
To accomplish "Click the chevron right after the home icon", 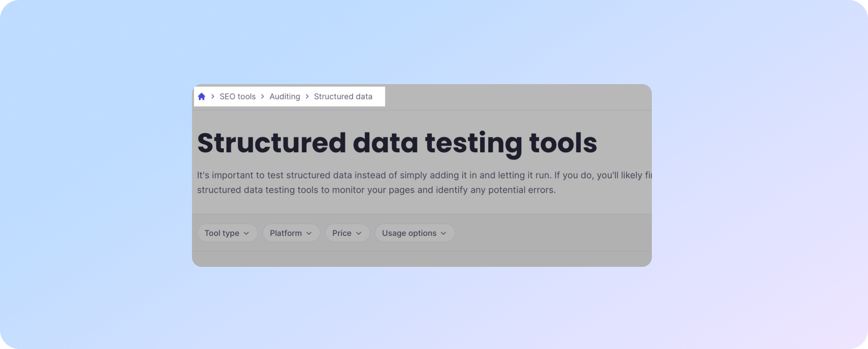I will click(213, 97).
